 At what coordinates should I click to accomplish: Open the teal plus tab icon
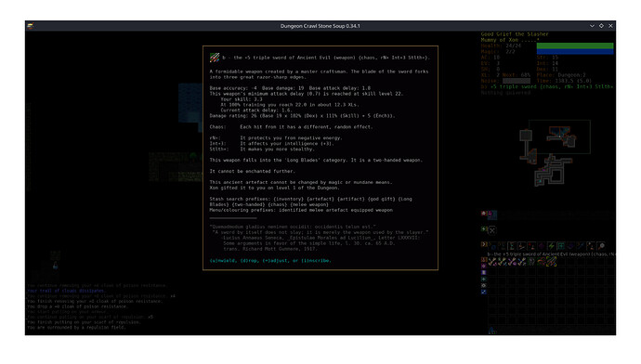tap(484, 279)
